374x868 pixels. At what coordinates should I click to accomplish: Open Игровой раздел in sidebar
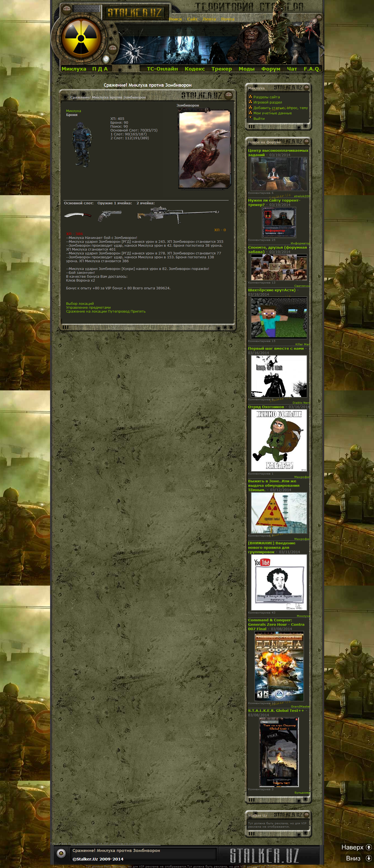(267, 102)
